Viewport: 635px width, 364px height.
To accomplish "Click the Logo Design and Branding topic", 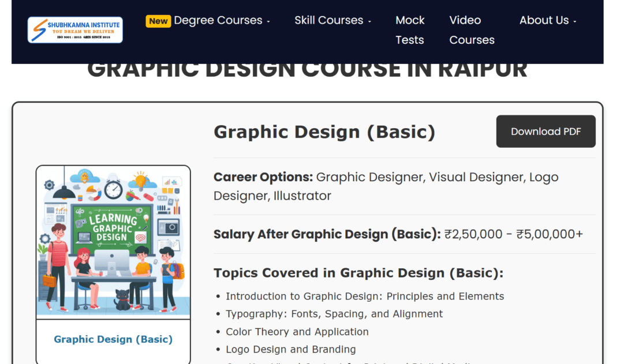I will [x=290, y=350].
